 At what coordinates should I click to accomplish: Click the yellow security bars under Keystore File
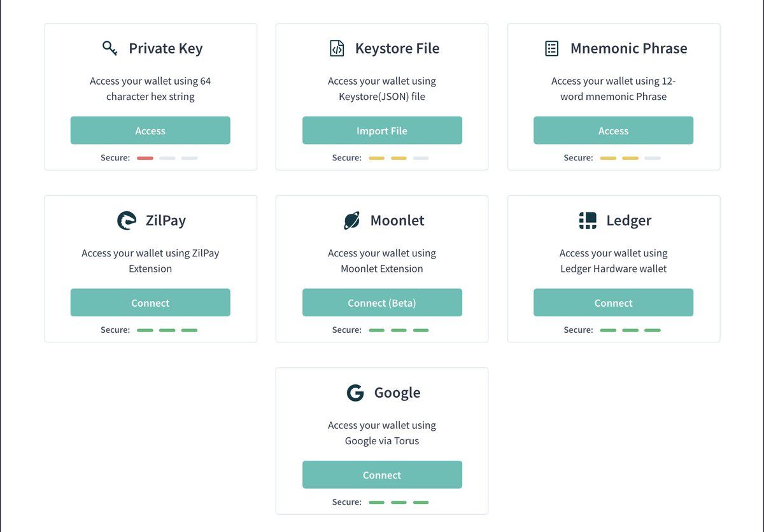[388, 158]
